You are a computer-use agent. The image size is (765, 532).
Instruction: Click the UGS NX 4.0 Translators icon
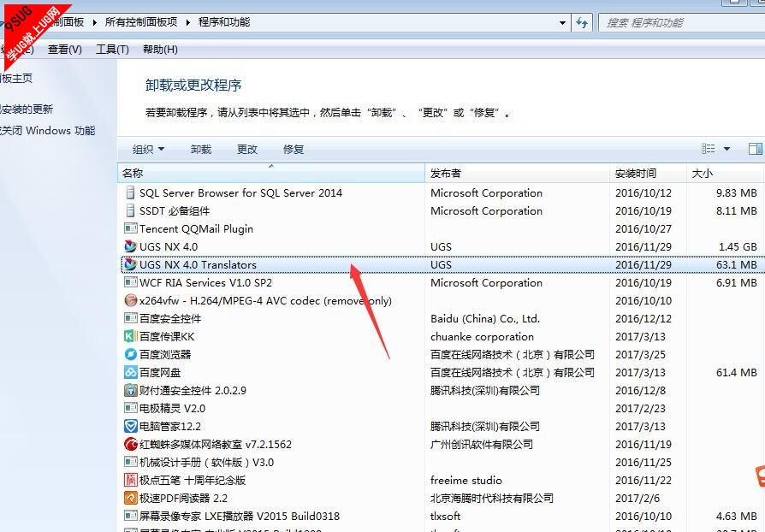coord(130,264)
